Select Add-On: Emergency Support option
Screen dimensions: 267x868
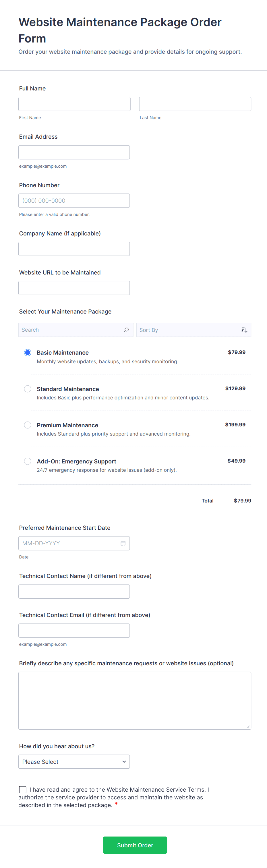click(x=28, y=461)
